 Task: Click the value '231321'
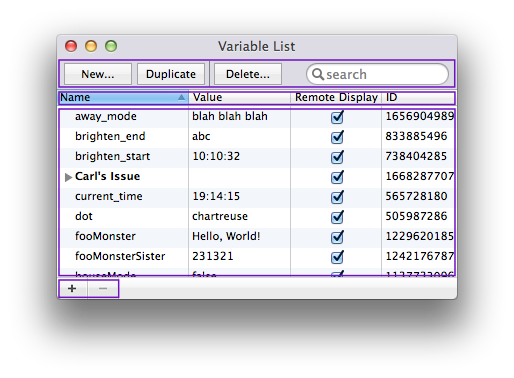pos(213,256)
